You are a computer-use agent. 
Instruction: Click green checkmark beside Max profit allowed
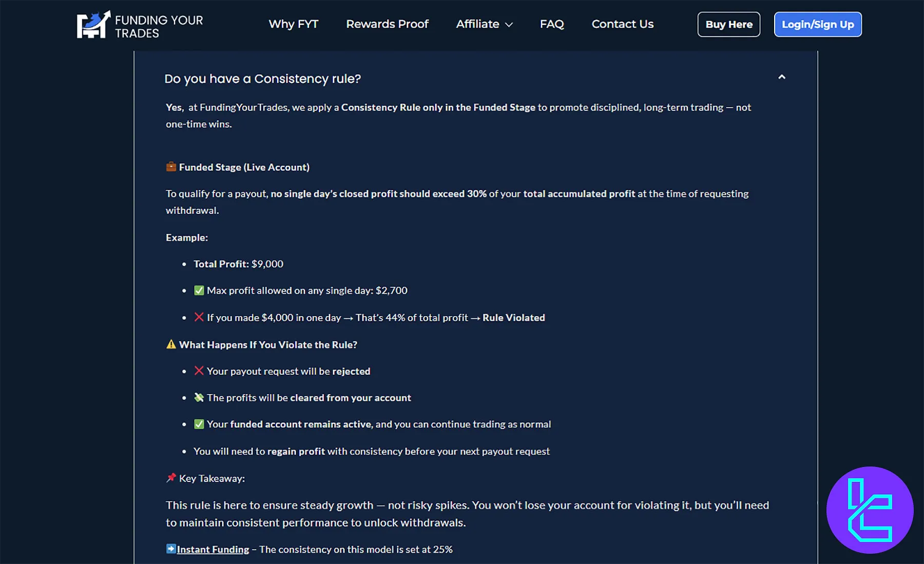pos(199,290)
